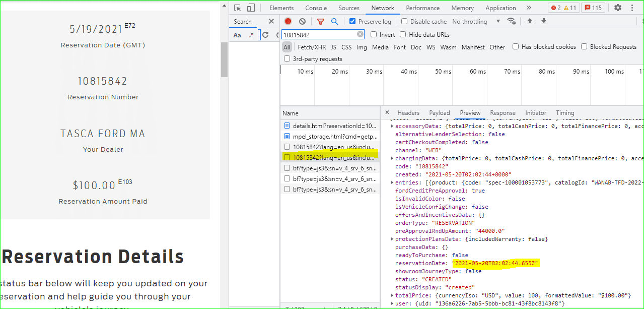Expand the totalPrice object
The image size is (644, 309).
[x=392, y=295]
